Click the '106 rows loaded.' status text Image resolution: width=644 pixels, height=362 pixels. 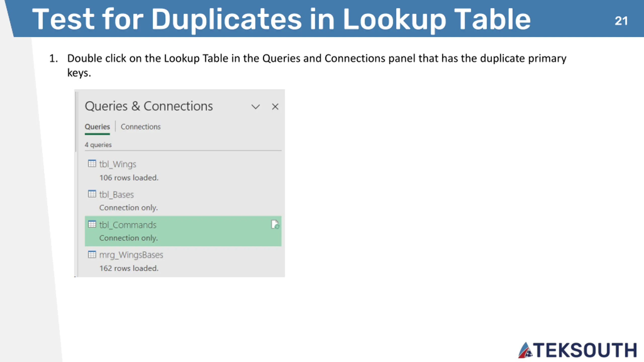coord(129,178)
